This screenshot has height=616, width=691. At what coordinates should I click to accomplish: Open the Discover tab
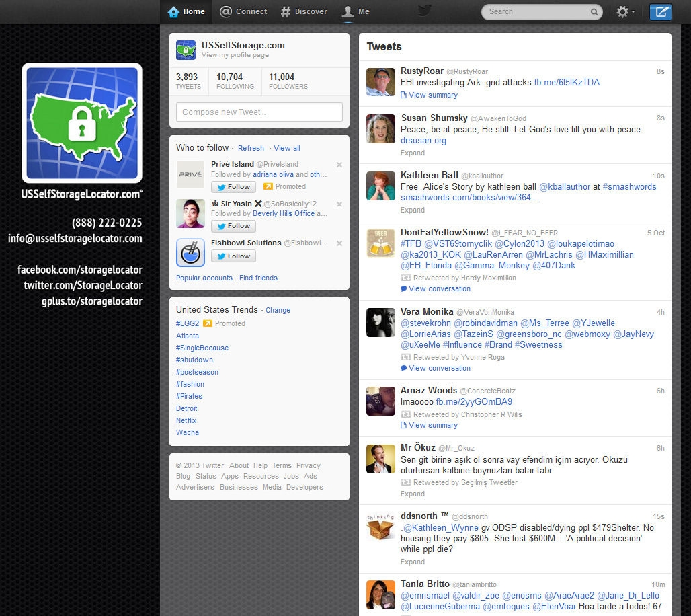304,12
